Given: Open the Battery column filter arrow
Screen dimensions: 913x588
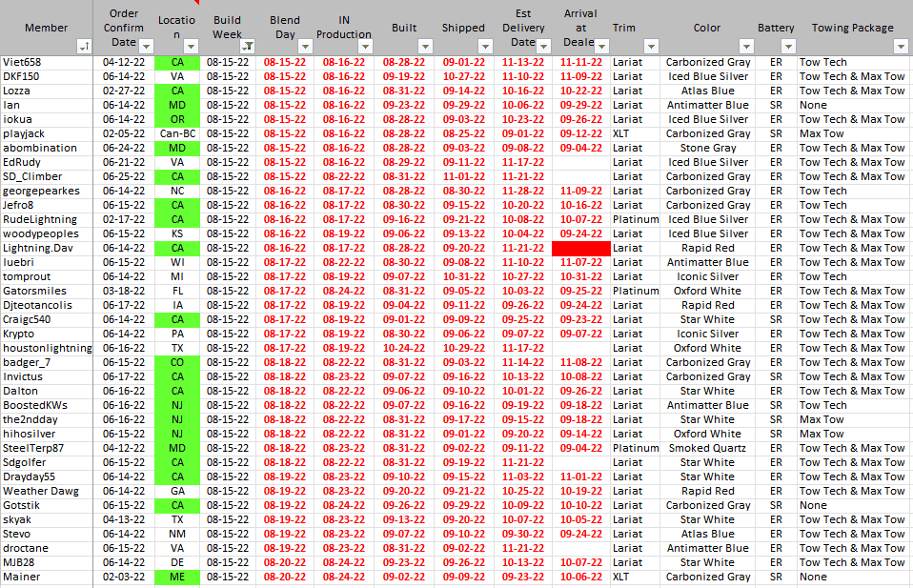Looking at the screenshot, I should 787,46.
